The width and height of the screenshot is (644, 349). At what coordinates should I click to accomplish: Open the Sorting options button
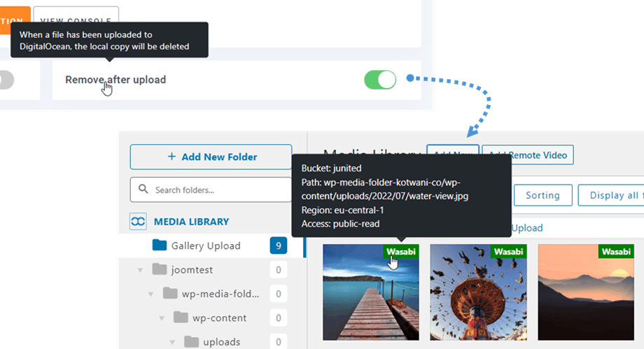click(542, 196)
